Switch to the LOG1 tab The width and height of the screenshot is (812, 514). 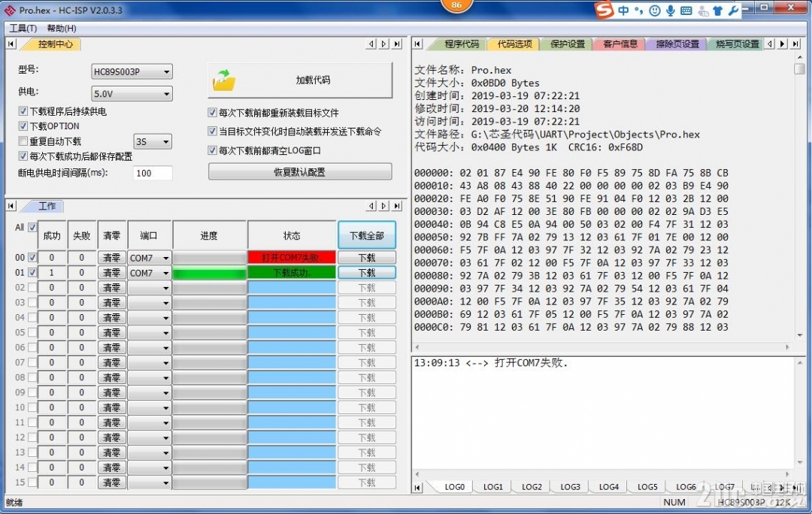pos(493,487)
